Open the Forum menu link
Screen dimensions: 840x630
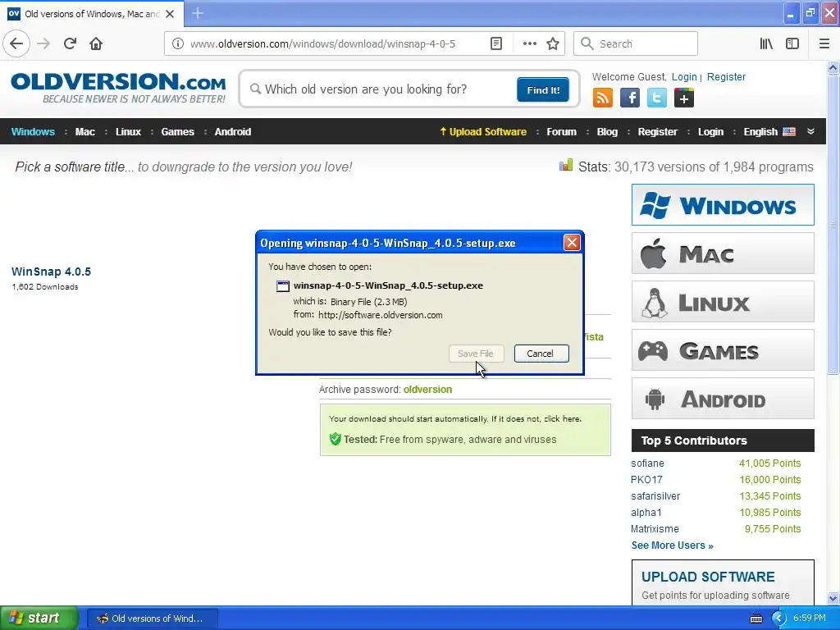click(x=561, y=132)
